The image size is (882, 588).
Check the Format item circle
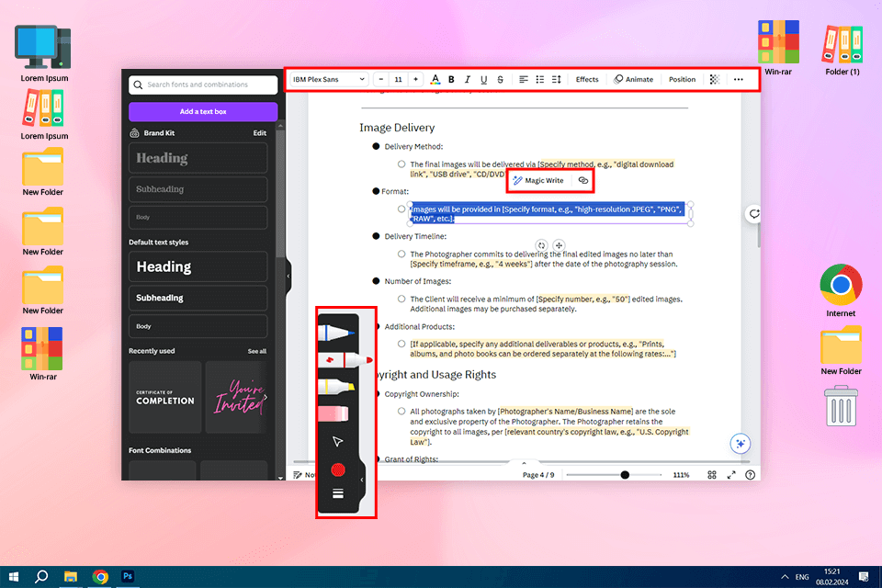[x=401, y=209]
